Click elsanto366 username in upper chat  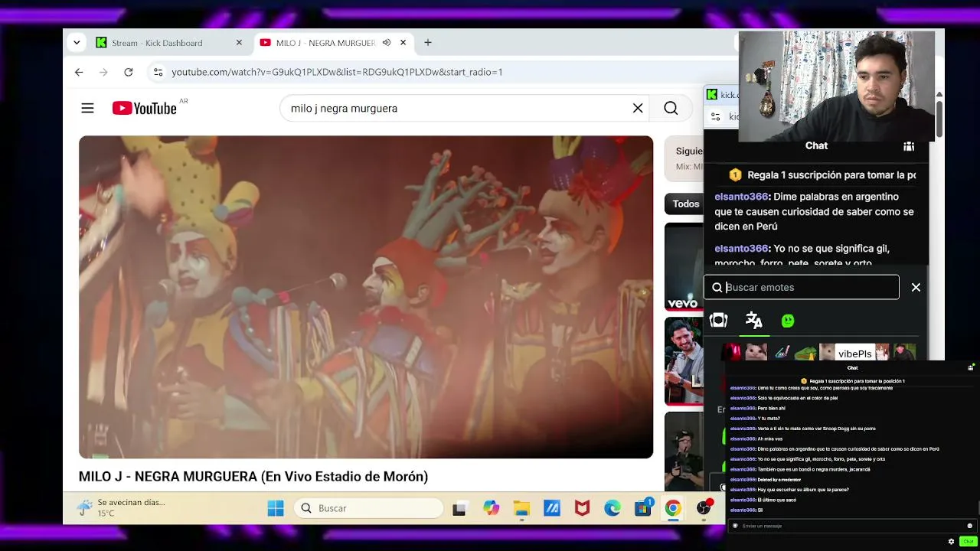tap(741, 197)
